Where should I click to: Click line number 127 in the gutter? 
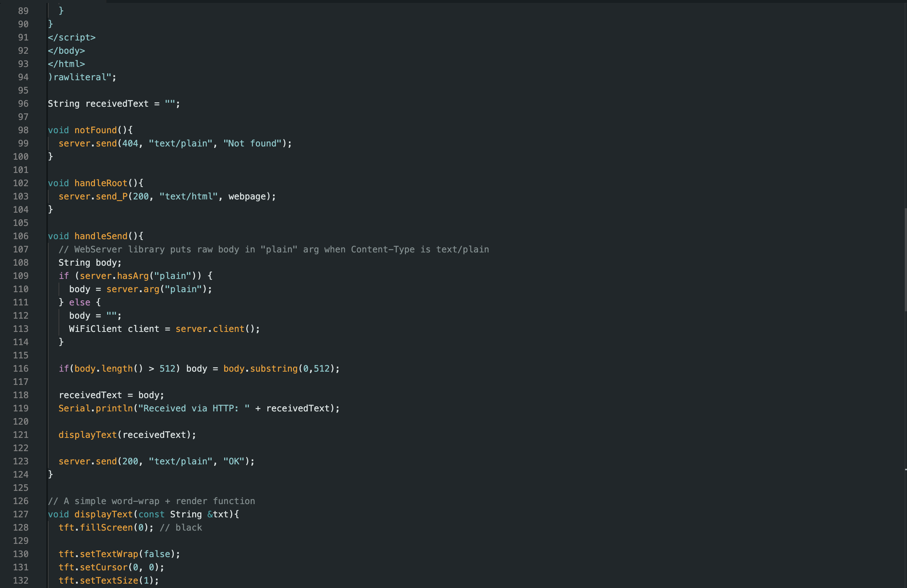click(21, 514)
